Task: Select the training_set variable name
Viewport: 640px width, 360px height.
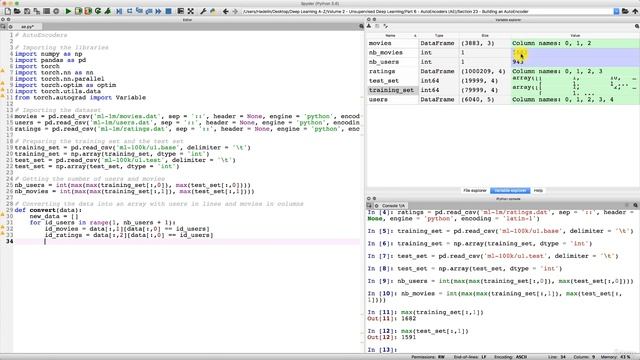Action: coord(391,90)
